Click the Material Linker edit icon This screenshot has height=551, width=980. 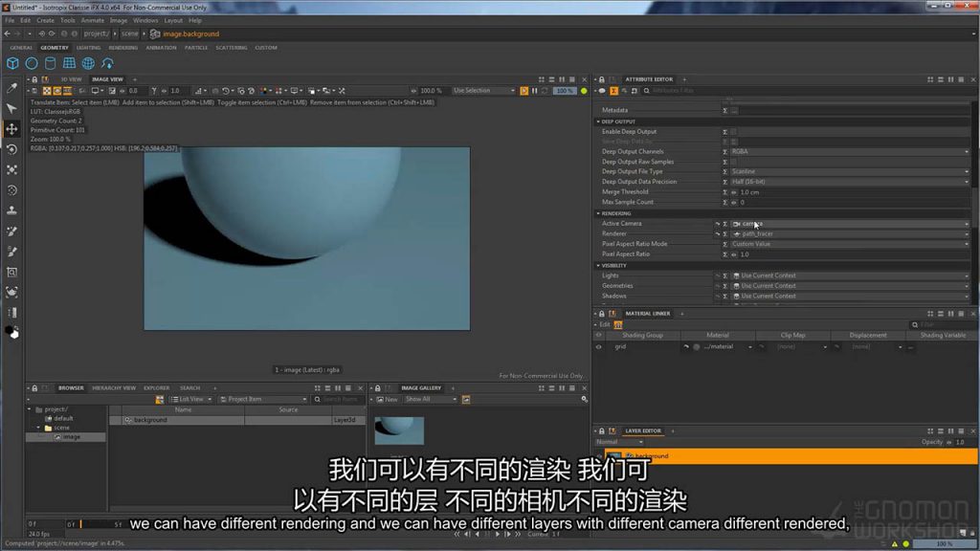click(x=618, y=324)
